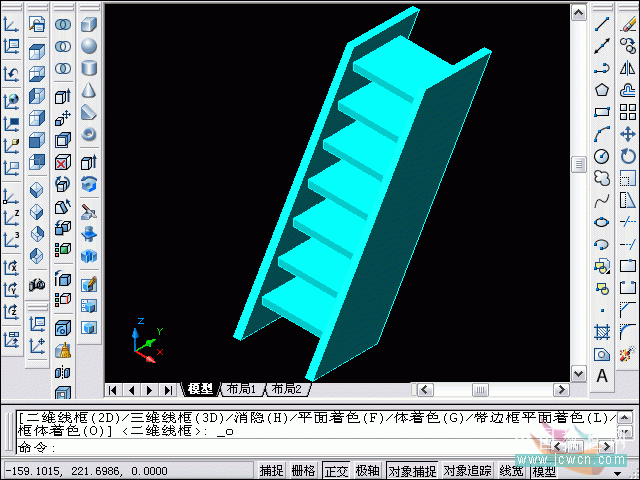Toggle 对象捕捉 (Object Snap) in status bar

click(x=411, y=471)
